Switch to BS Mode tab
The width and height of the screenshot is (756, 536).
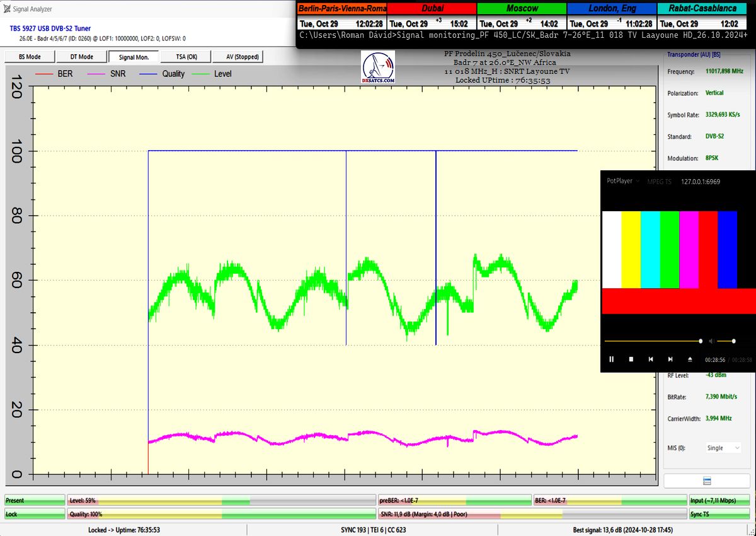29,57
